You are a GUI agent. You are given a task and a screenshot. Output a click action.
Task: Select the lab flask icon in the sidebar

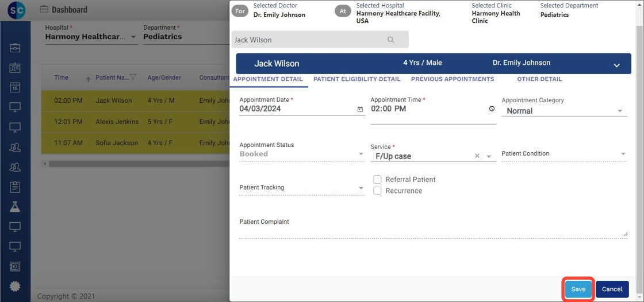[15, 207]
